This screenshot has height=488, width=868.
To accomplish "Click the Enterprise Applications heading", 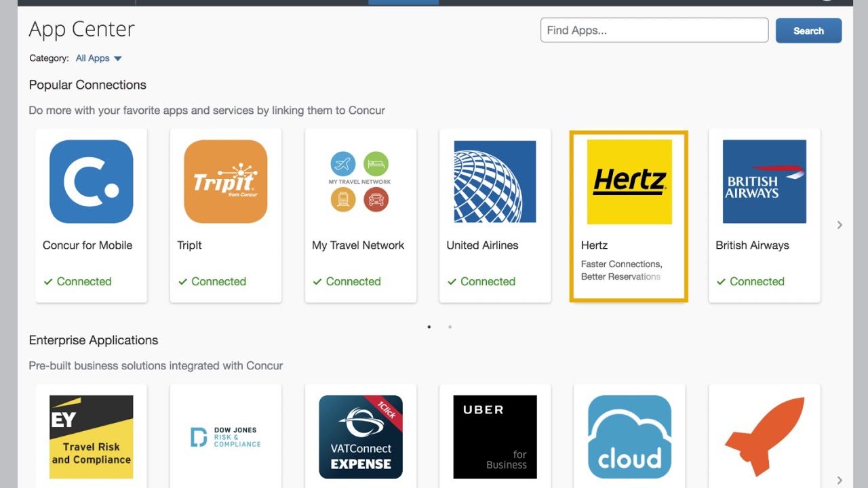I will tap(94, 340).
